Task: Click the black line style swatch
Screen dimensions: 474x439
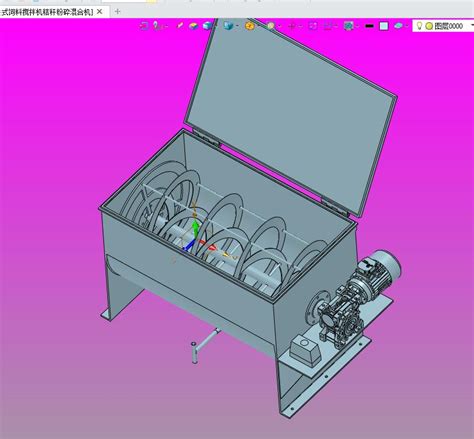Action: pyautogui.click(x=369, y=26)
